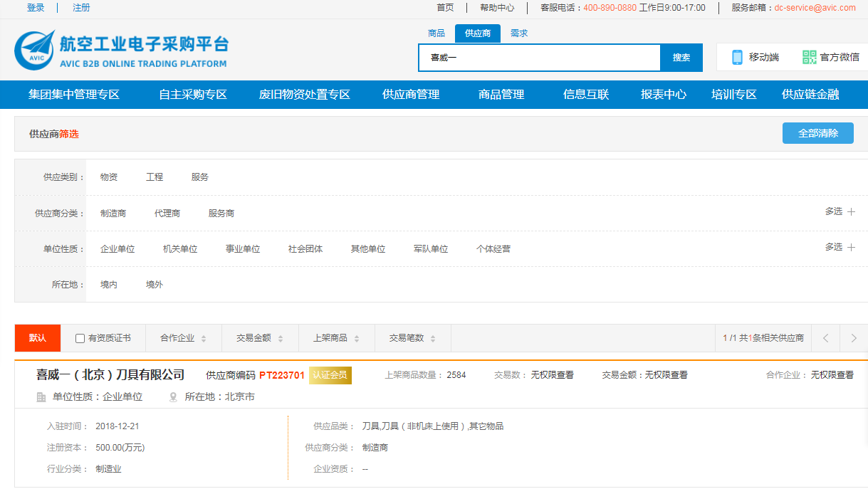Image resolution: width=868 pixels, height=489 pixels.
Task: Filter supply category by 物资
Action: [x=109, y=177]
